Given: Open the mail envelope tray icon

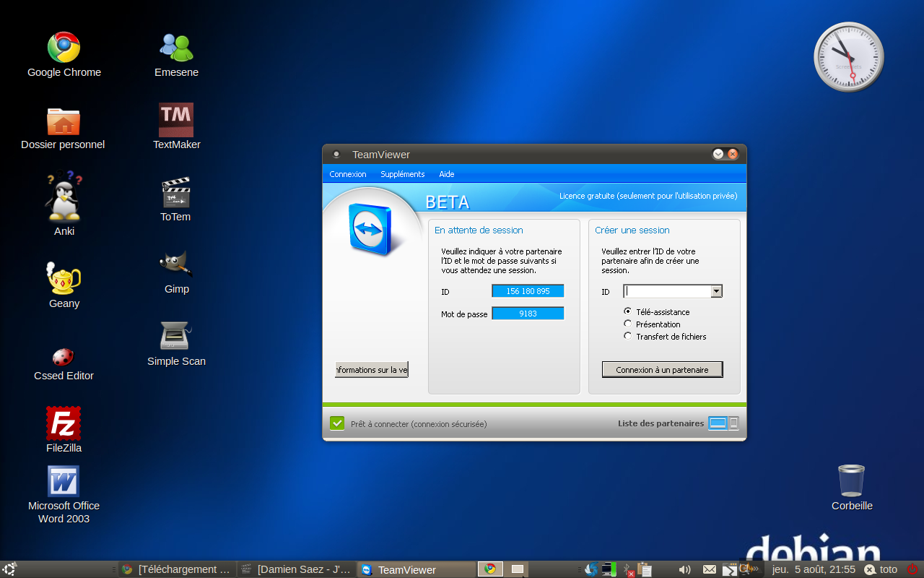Looking at the screenshot, I should click(x=710, y=569).
